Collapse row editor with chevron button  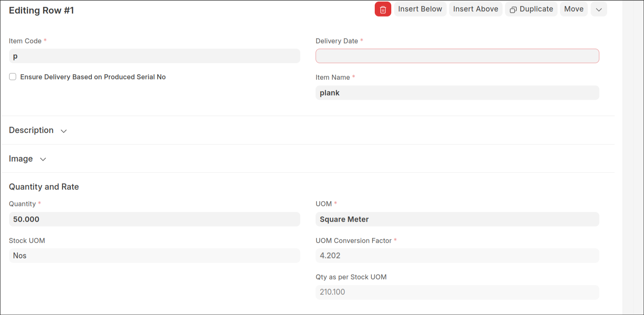click(599, 9)
